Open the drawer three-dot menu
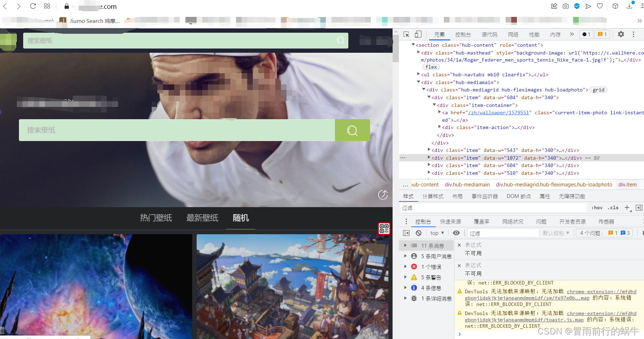The width and height of the screenshot is (644, 339). coord(406,222)
